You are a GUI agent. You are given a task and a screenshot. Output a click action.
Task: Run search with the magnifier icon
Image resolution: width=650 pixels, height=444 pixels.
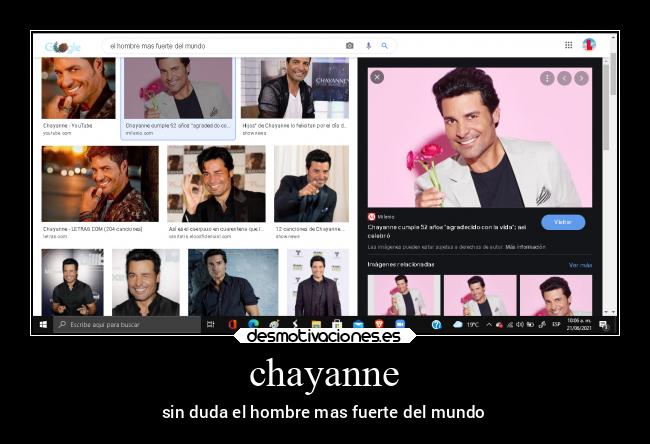[x=385, y=46]
